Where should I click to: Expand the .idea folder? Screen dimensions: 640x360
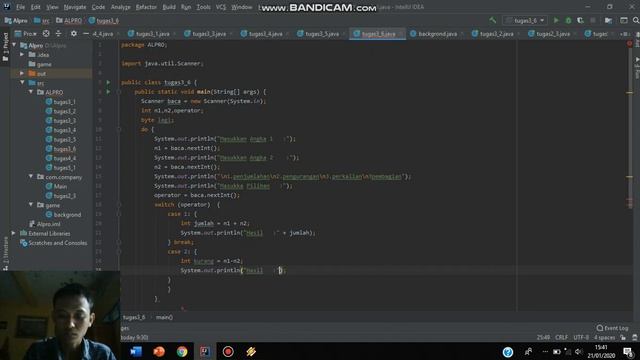(x=22, y=54)
